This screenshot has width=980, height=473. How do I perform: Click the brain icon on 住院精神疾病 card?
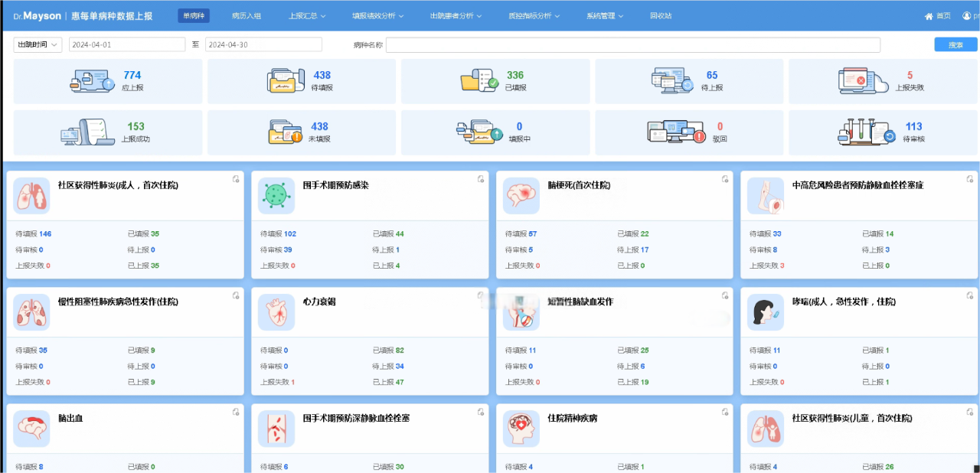(x=521, y=429)
